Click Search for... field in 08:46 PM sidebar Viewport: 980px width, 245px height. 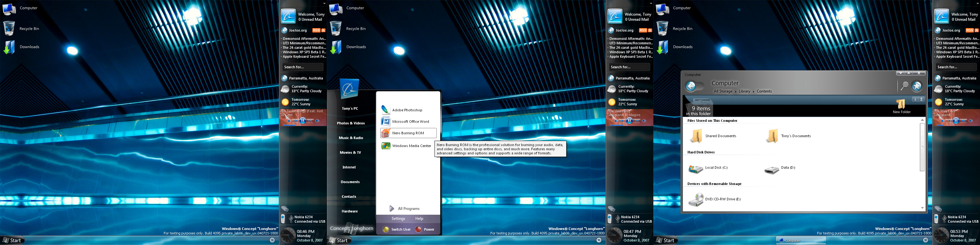pyautogui.click(x=302, y=67)
